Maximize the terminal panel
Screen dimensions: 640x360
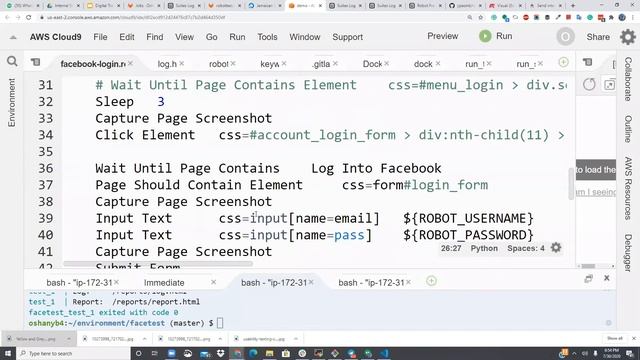(x=588, y=279)
